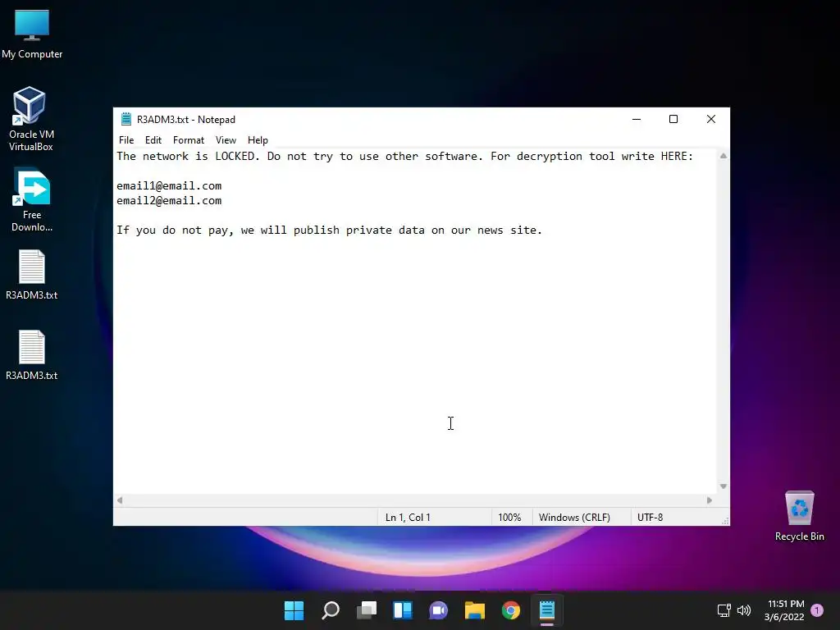Open the notification badge in tray
This screenshot has width=840, height=630.
(817, 609)
